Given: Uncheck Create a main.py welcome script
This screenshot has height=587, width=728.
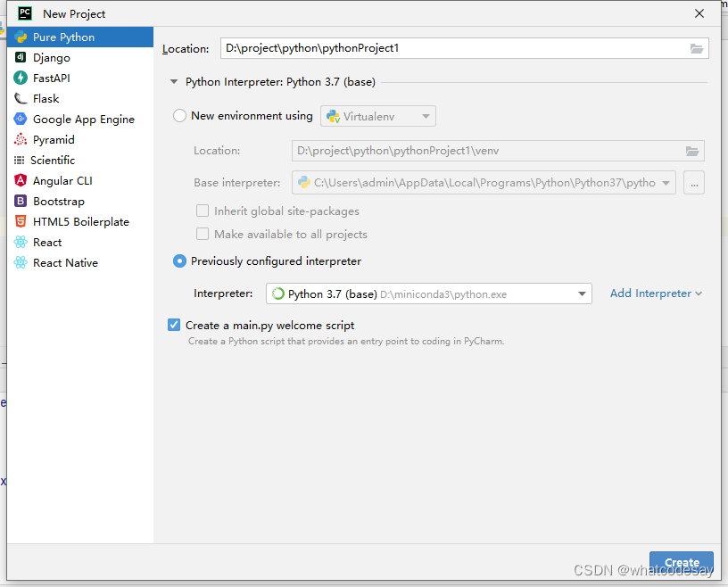Looking at the screenshot, I should point(174,325).
